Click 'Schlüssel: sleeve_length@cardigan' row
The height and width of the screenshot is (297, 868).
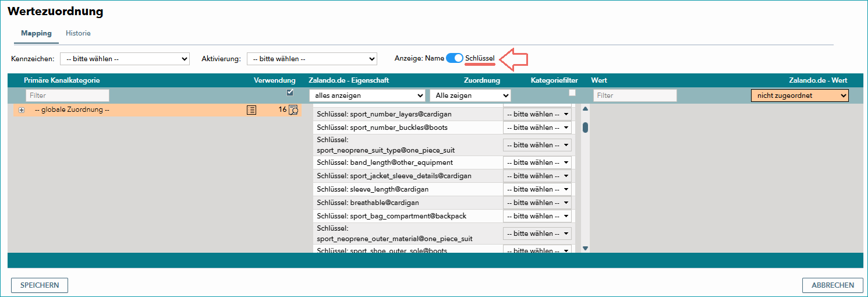(373, 189)
